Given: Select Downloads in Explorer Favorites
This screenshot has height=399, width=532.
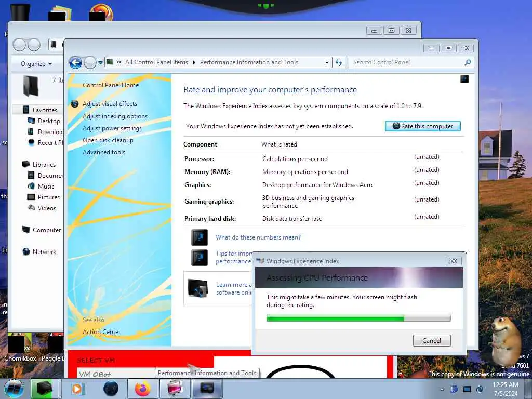Looking at the screenshot, I should (x=50, y=132).
